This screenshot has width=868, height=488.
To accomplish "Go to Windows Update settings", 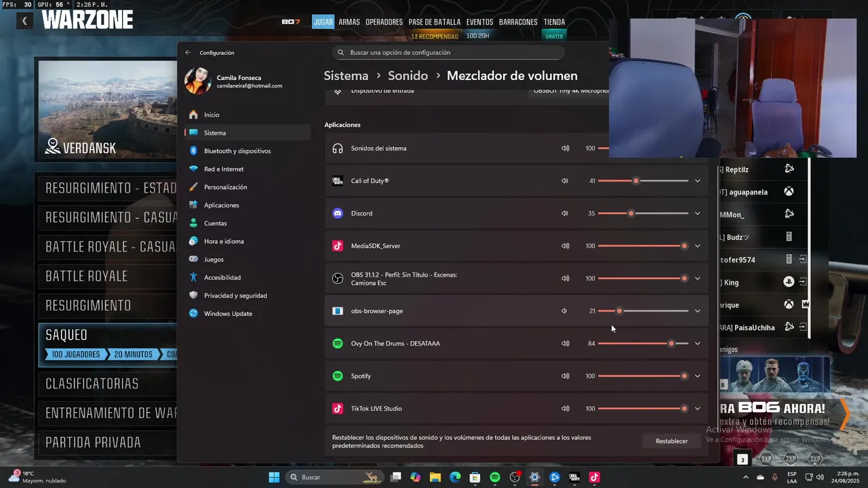I will (x=248, y=314).
